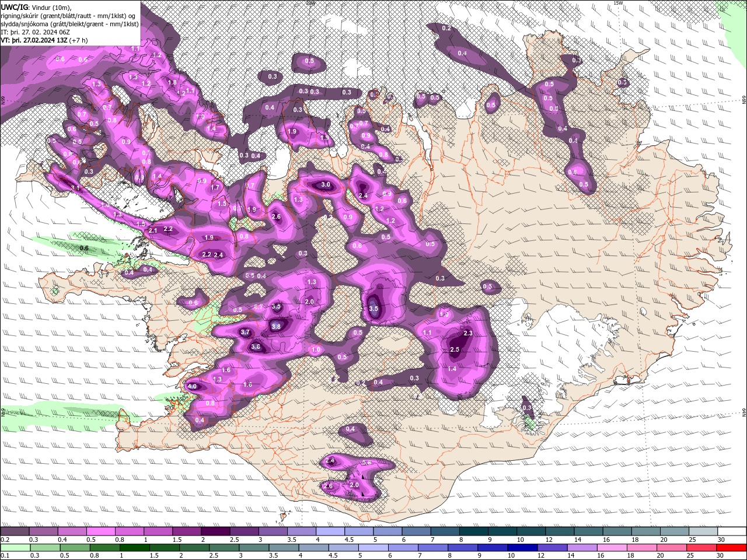Image resolution: width=747 pixels, height=560 pixels.
Task: Click the 2.3 value over Vatnajökull area
Action: point(468,333)
